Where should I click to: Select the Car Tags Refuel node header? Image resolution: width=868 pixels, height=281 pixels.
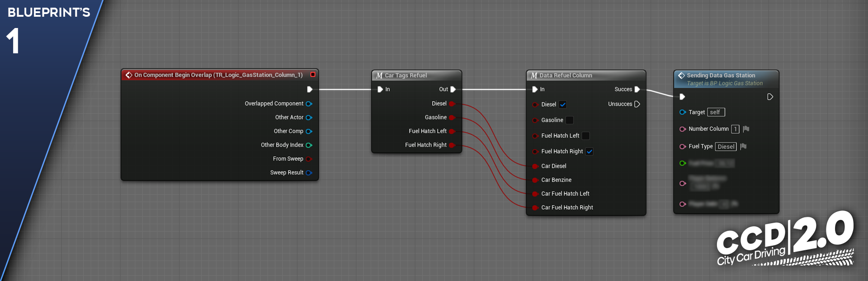tap(406, 75)
